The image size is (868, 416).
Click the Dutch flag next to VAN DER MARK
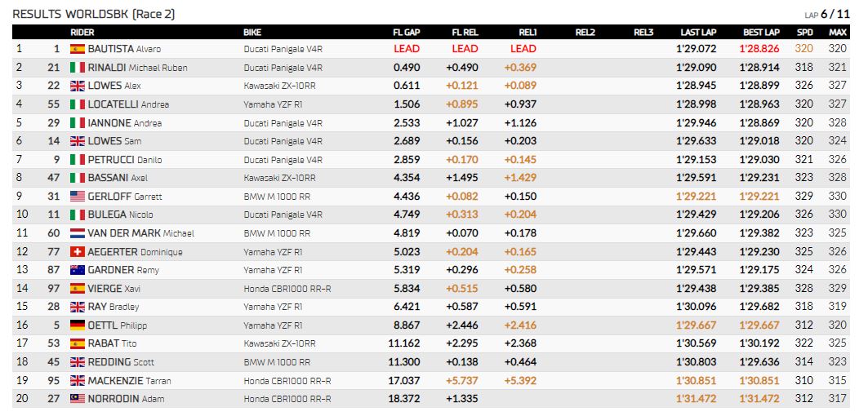78,233
